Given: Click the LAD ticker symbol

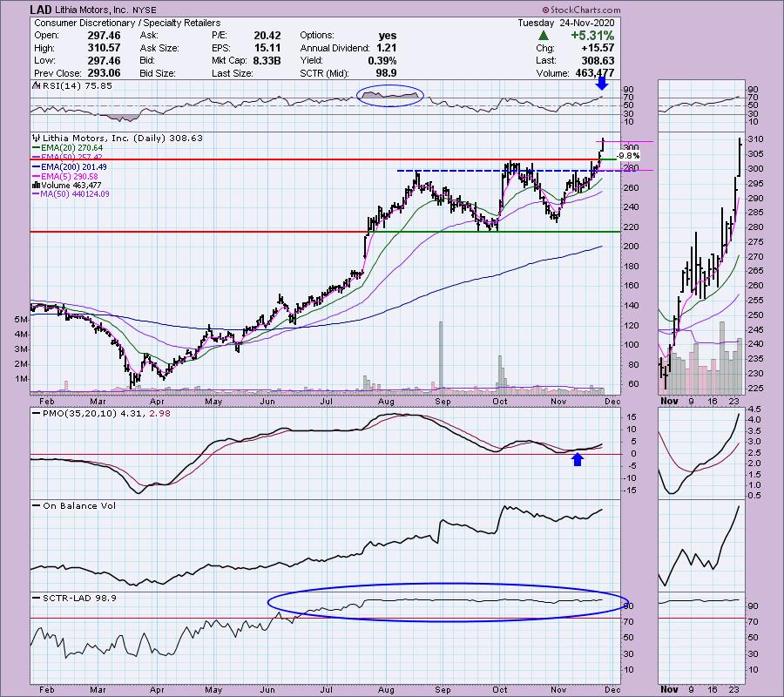Looking at the screenshot, I should pyautogui.click(x=40, y=10).
